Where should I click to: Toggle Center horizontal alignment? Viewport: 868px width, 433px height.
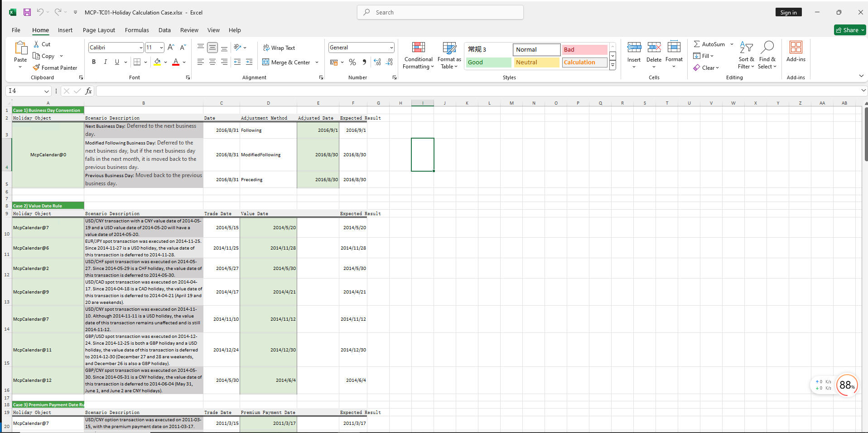212,62
